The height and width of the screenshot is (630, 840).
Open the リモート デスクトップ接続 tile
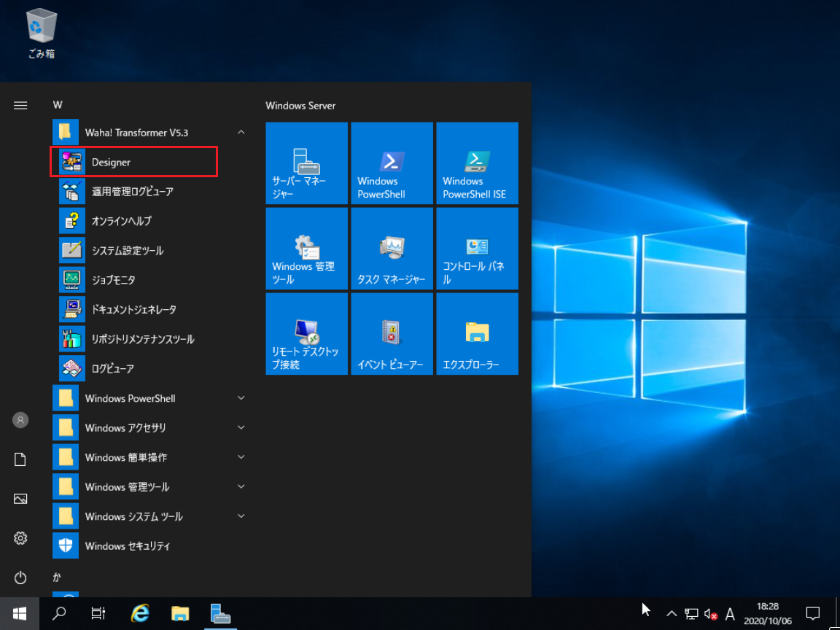point(306,334)
